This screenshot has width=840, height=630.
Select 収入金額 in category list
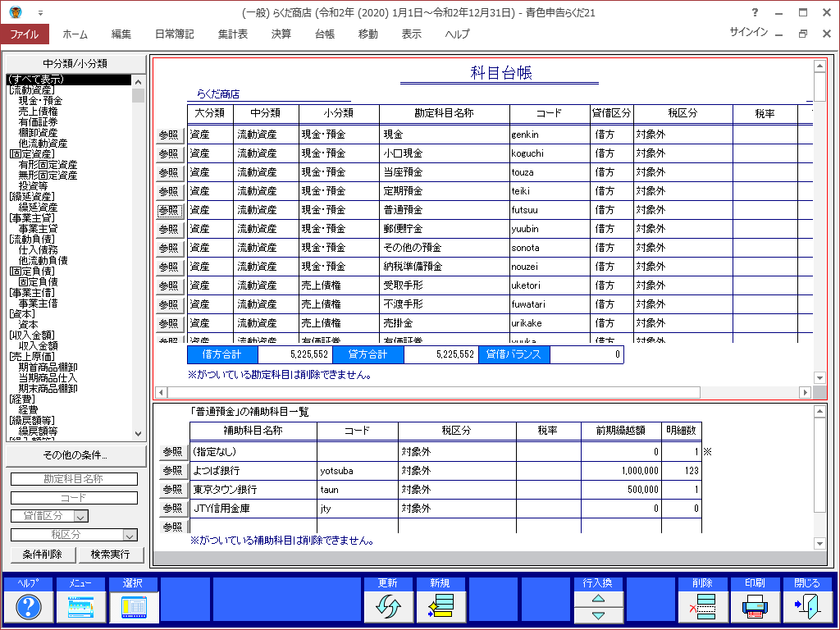38,346
